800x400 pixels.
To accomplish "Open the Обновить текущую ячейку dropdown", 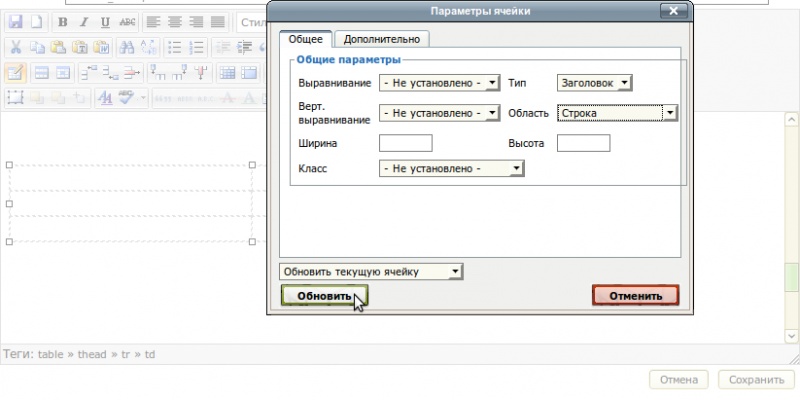I will [x=371, y=272].
